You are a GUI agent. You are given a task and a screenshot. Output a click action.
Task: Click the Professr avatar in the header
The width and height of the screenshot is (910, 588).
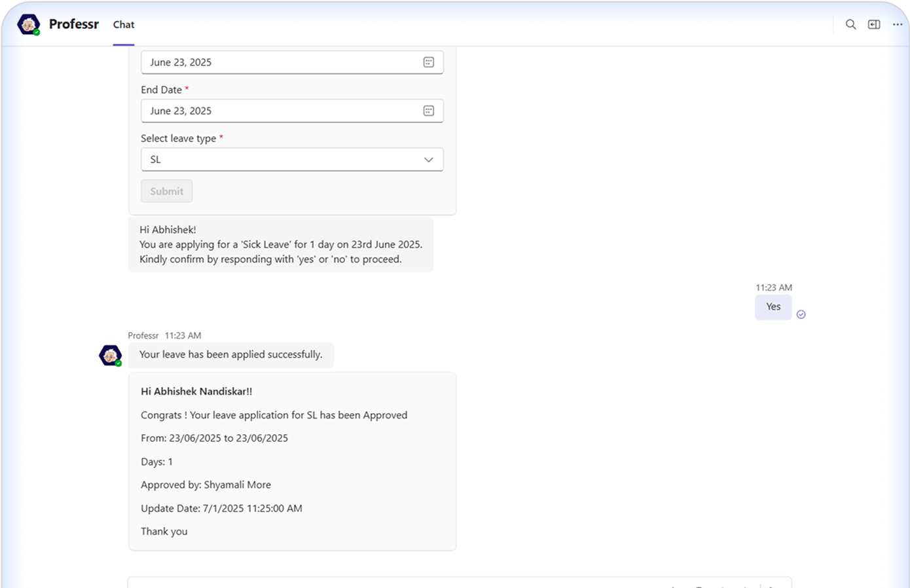point(29,25)
